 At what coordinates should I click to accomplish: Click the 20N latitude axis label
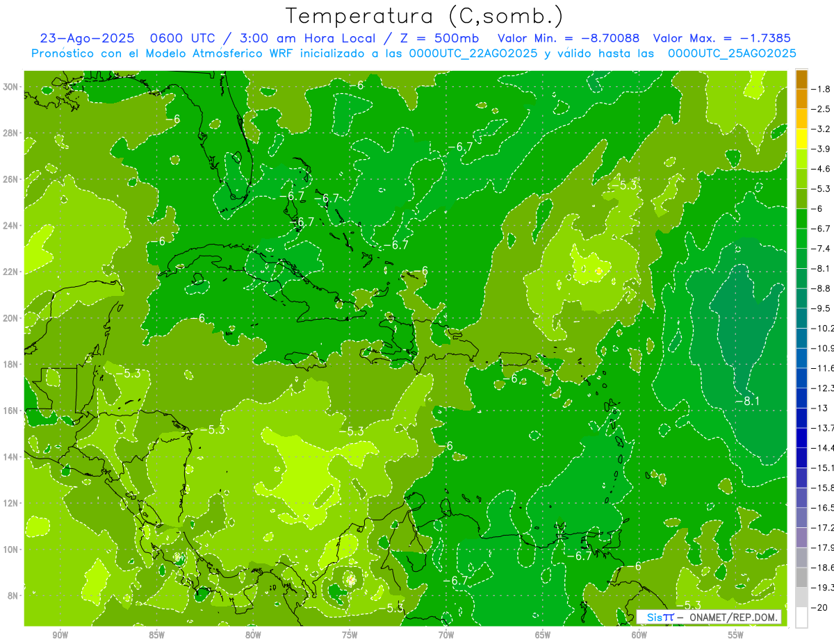coord(12,318)
